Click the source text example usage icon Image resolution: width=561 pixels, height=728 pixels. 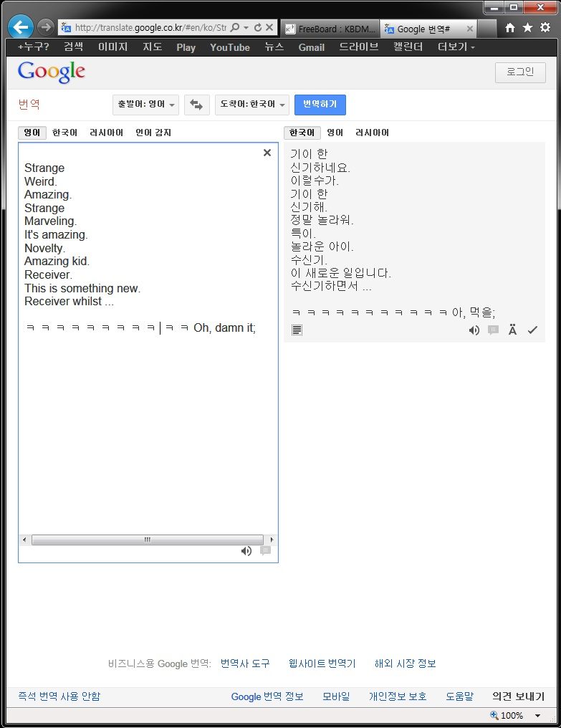(x=265, y=550)
